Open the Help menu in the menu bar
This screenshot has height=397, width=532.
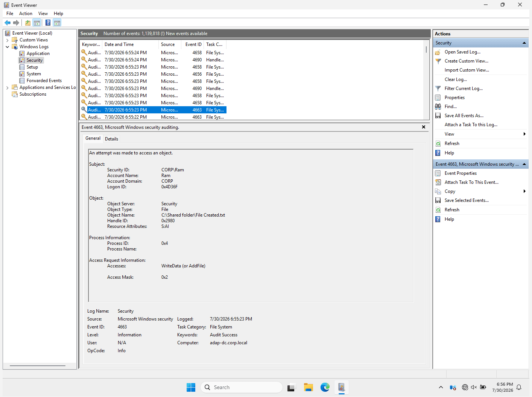58,14
